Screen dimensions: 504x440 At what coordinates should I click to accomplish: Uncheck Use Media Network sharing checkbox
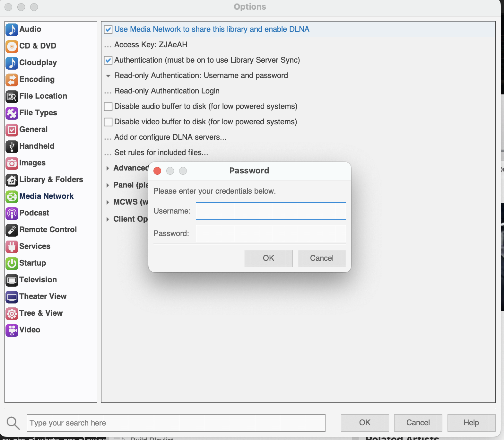coord(108,30)
